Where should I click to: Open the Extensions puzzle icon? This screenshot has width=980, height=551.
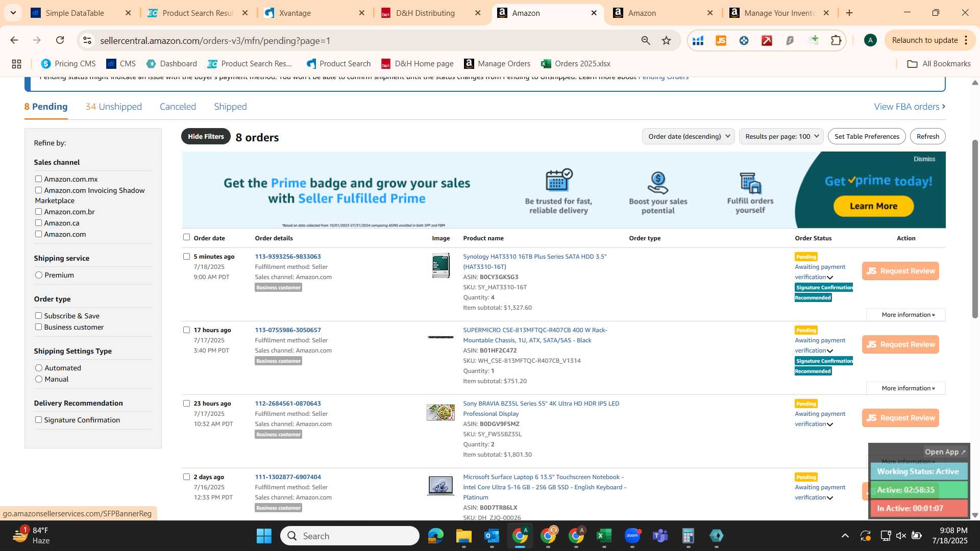[x=836, y=40]
